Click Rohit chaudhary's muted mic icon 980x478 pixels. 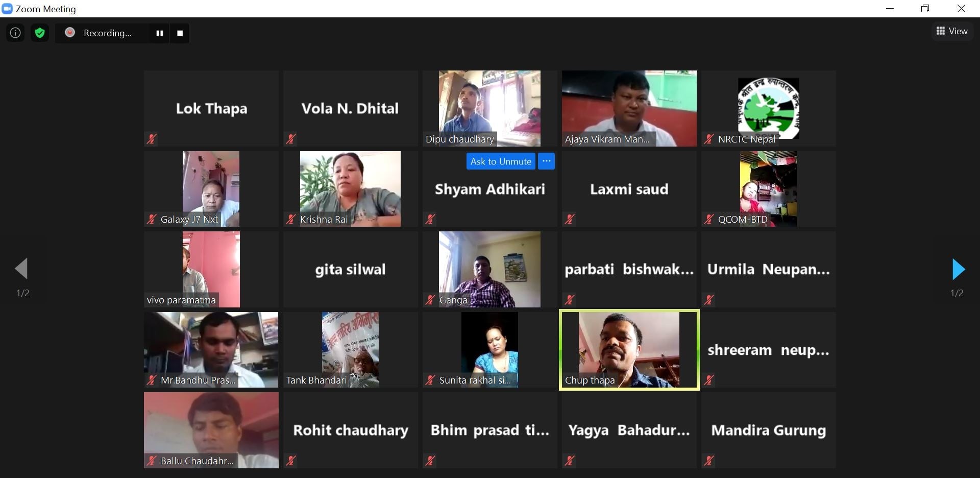291,461
